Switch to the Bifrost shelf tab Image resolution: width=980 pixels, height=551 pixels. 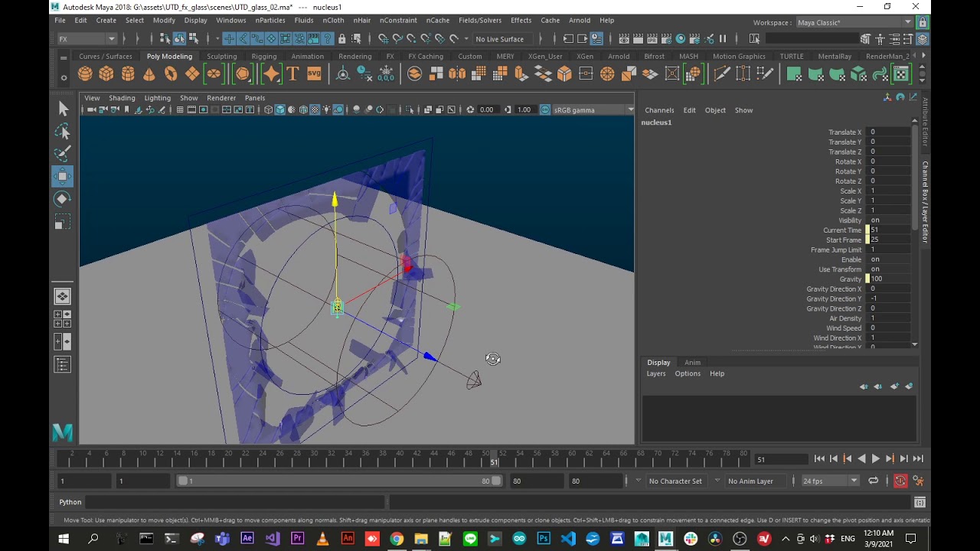655,57
